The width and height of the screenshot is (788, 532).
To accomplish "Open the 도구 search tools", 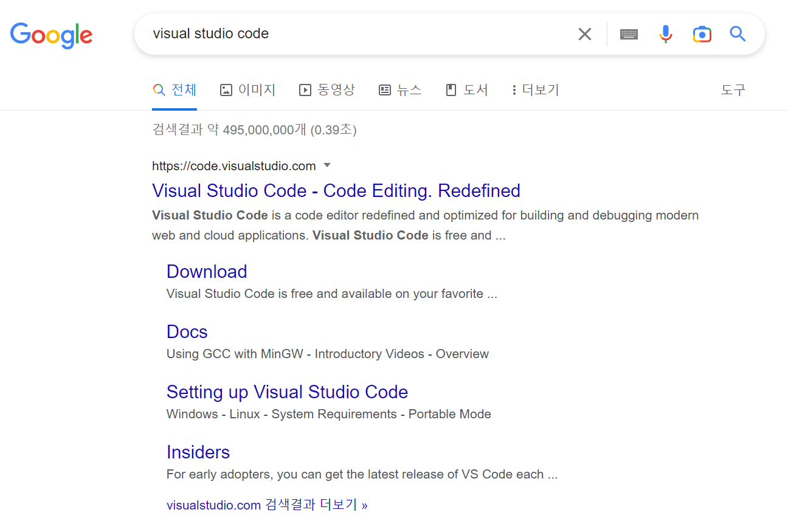I will [733, 90].
